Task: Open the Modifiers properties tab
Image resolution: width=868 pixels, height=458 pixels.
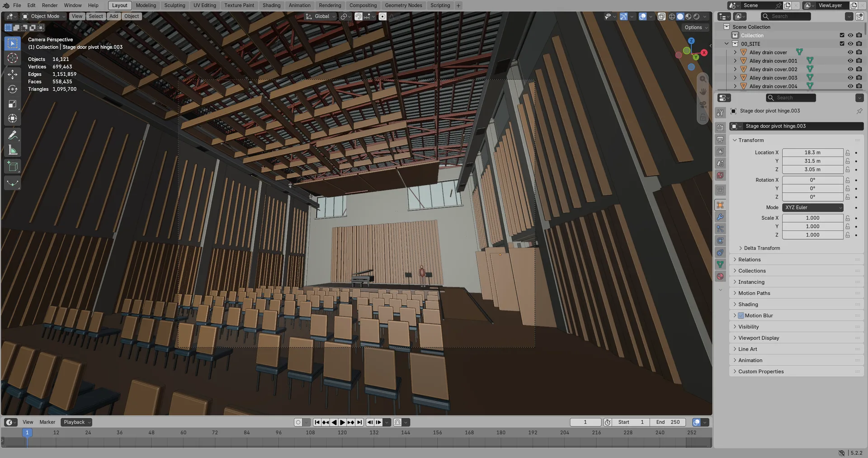Action: tap(720, 217)
